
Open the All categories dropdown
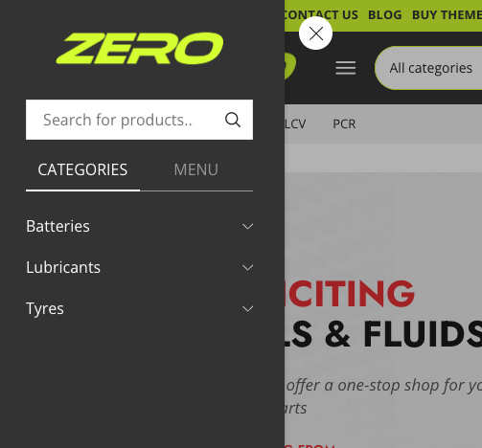pos(430,68)
